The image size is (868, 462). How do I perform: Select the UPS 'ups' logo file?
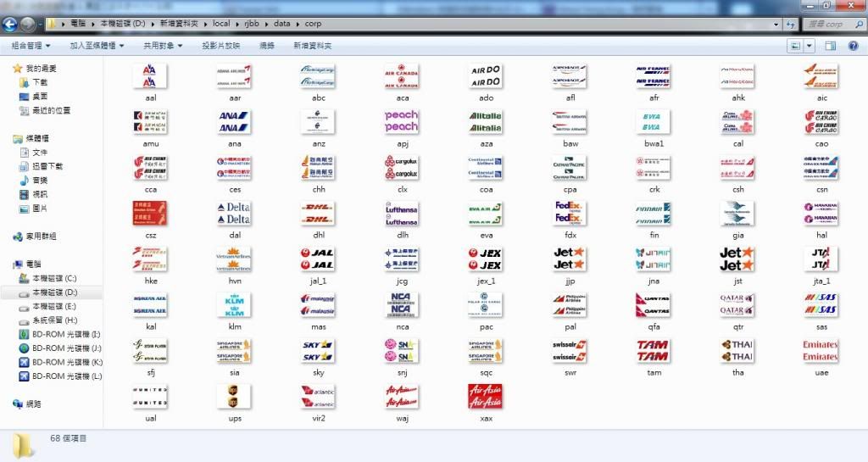pyautogui.click(x=234, y=397)
